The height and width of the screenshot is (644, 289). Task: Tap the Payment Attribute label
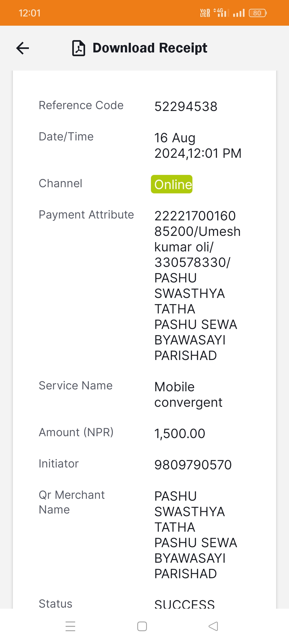86,215
